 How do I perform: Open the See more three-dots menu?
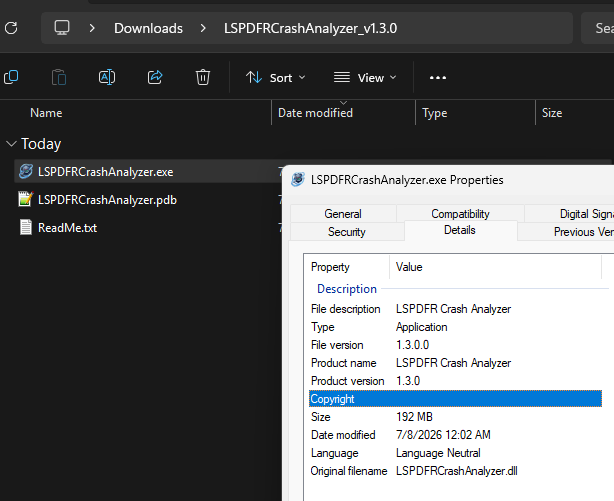(x=438, y=78)
